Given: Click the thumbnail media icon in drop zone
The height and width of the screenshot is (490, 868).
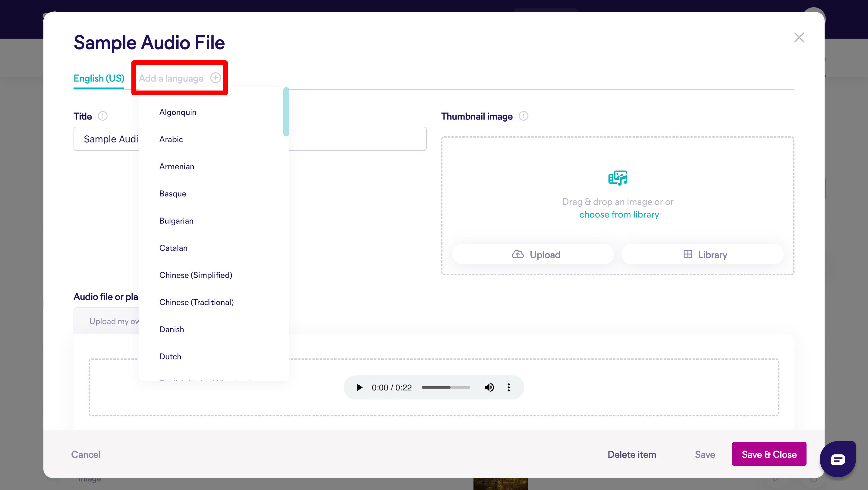Looking at the screenshot, I should point(617,178).
